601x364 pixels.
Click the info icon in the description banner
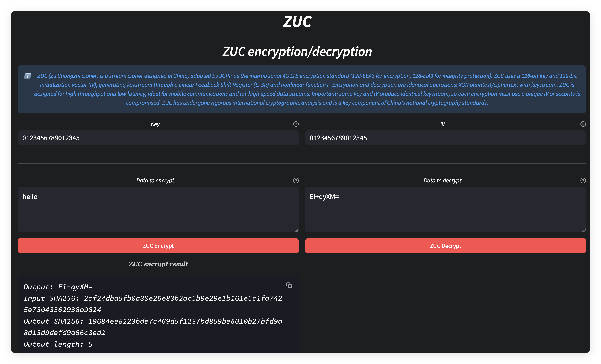click(x=28, y=76)
